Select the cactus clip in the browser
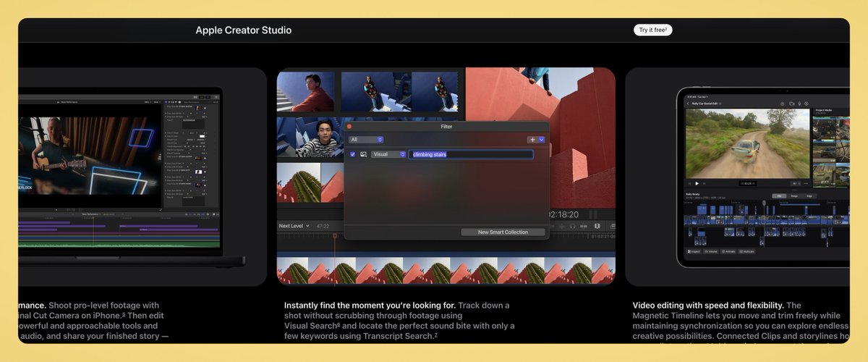Viewport: 868px width, 362px height. (x=298, y=182)
